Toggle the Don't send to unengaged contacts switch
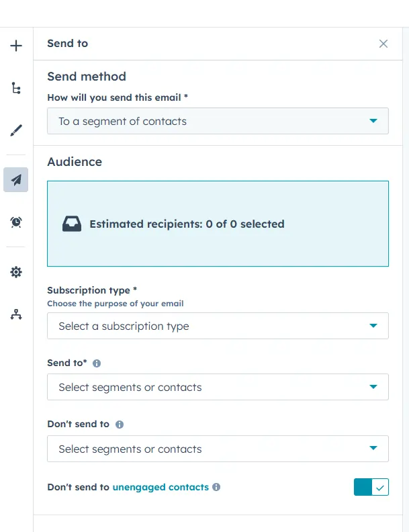The image size is (409, 532). (x=371, y=487)
